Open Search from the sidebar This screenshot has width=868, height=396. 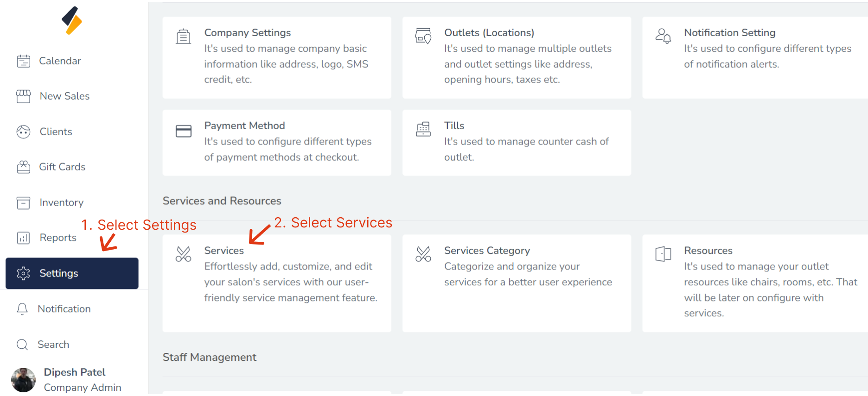53,345
